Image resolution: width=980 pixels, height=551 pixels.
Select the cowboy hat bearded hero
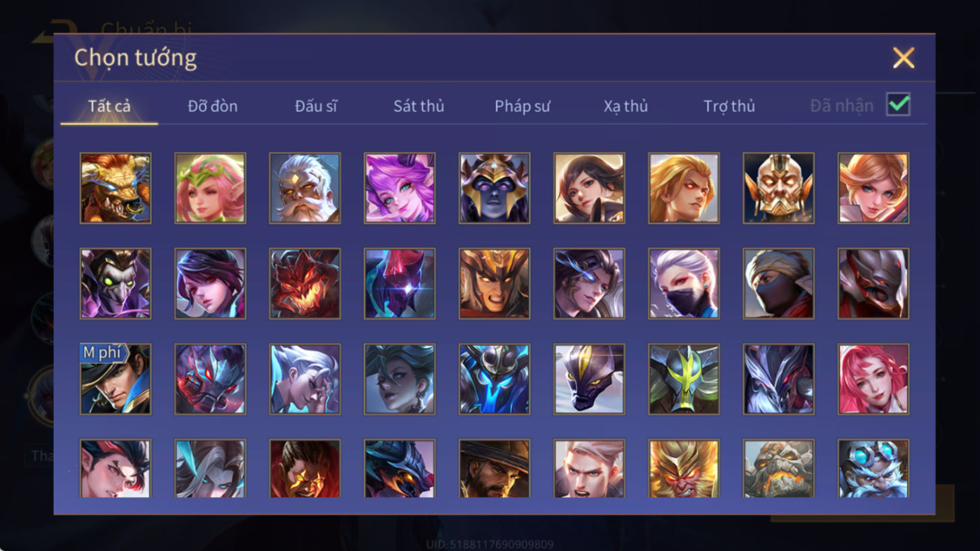click(494, 469)
